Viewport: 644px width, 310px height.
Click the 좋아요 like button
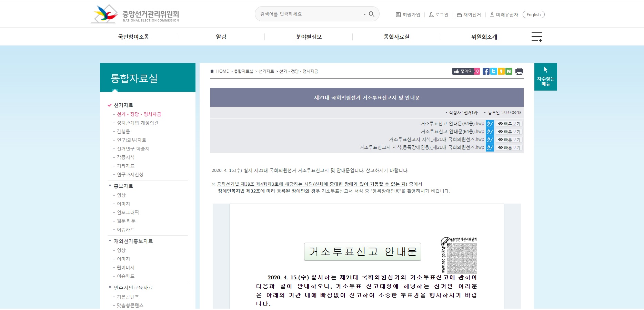pos(464,71)
